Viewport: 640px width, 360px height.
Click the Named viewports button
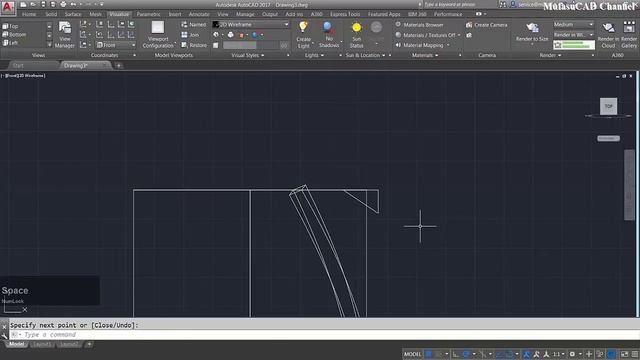[193, 24]
